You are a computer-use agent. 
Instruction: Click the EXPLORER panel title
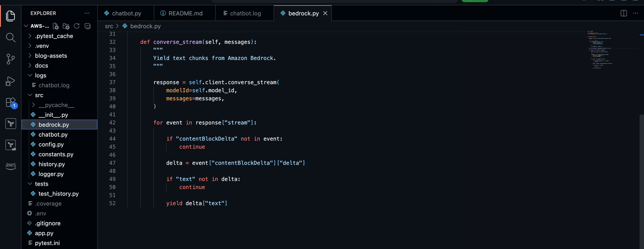pyautogui.click(x=43, y=13)
